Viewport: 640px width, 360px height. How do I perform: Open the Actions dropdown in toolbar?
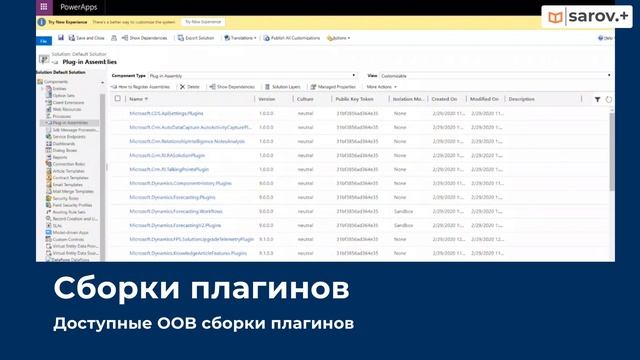[x=338, y=38]
